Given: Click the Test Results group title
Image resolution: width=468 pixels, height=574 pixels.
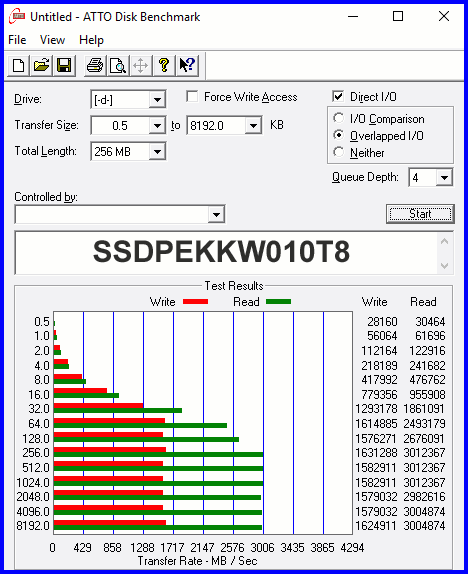Looking at the screenshot, I should point(234,286).
